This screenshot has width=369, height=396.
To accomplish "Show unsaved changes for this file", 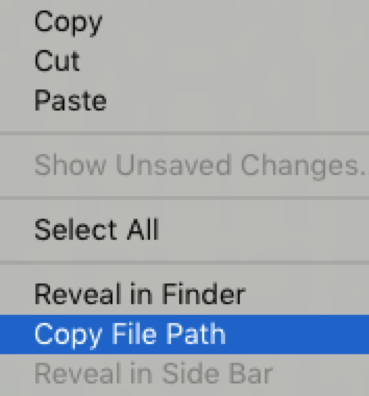I will [184, 165].
